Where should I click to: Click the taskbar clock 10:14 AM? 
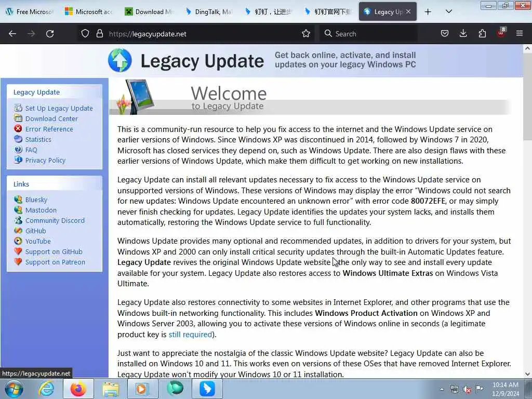click(x=506, y=389)
